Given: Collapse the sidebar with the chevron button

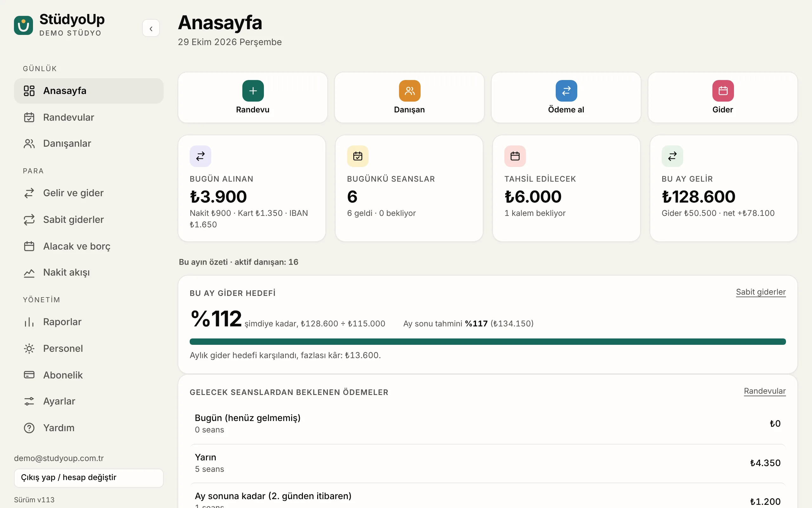Looking at the screenshot, I should point(151,28).
